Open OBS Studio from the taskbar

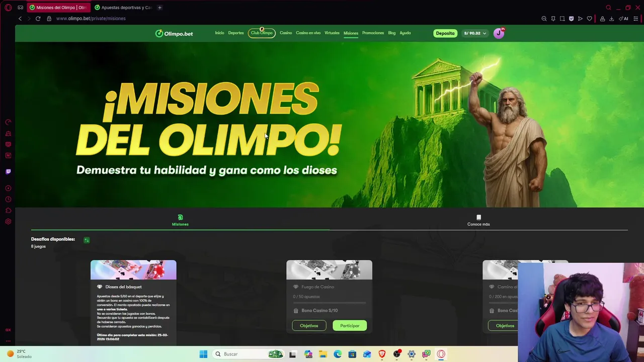click(x=397, y=354)
